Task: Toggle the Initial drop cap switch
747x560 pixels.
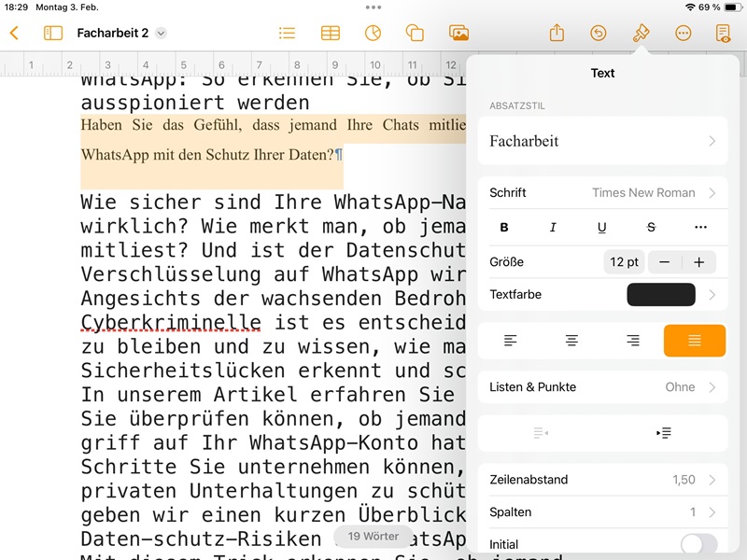Action: (698, 544)
